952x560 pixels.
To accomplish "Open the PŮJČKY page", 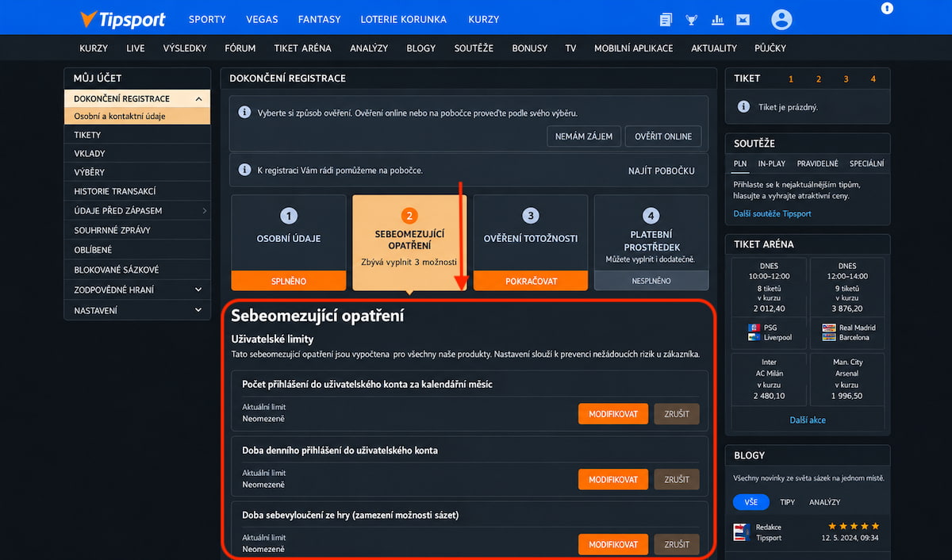I will pyautogui.click(x=771, y=48).
